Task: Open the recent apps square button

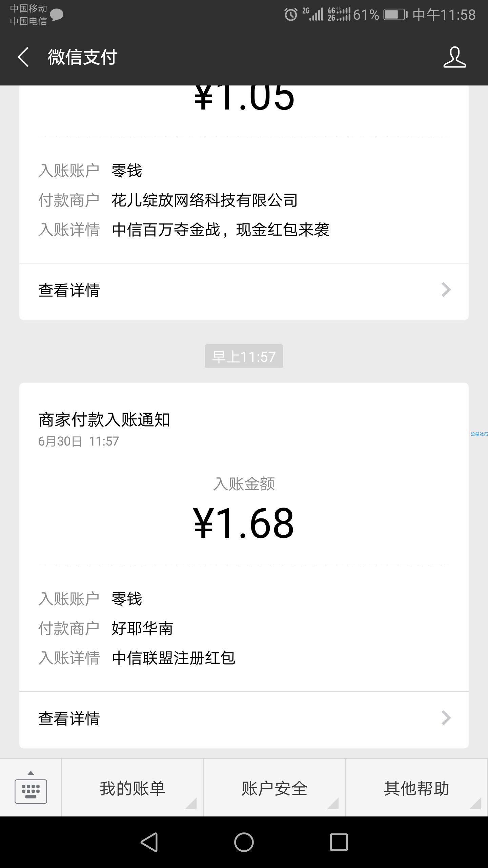Action: click(339, 842)
